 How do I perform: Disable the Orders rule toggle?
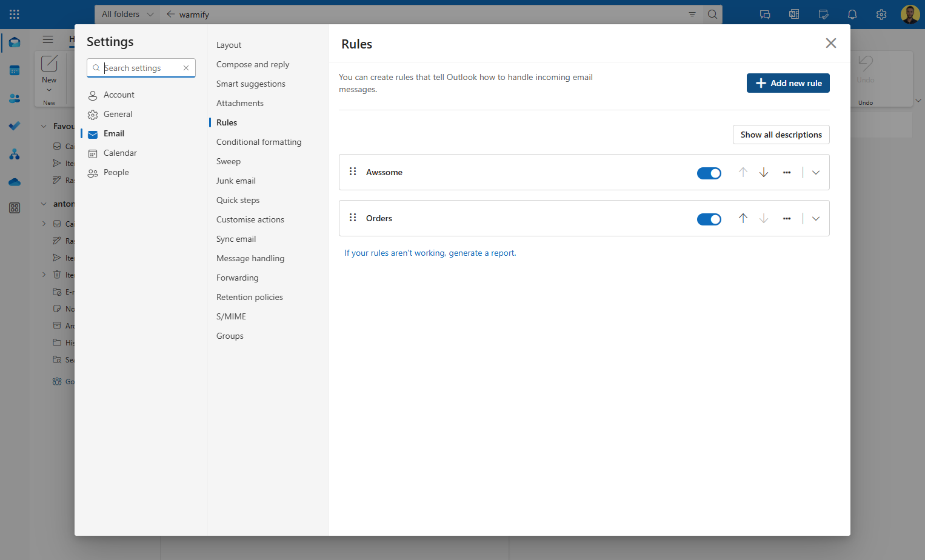[709, 219]
